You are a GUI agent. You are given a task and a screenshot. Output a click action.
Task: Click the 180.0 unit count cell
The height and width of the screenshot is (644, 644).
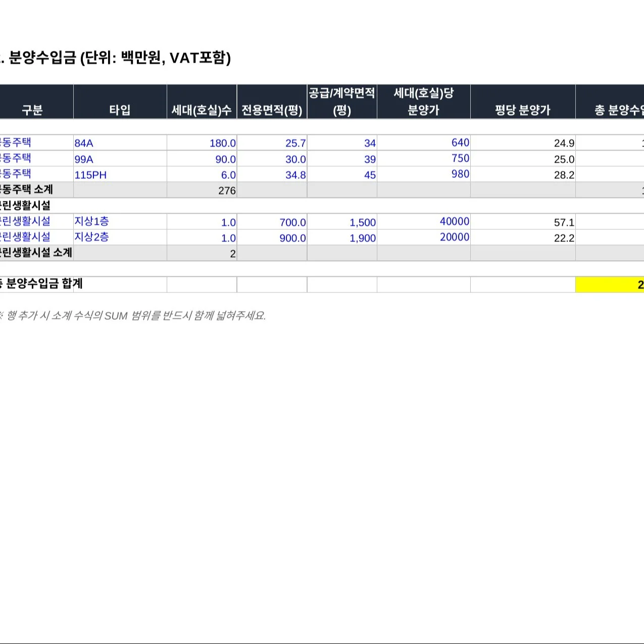(x=202, y=143)
